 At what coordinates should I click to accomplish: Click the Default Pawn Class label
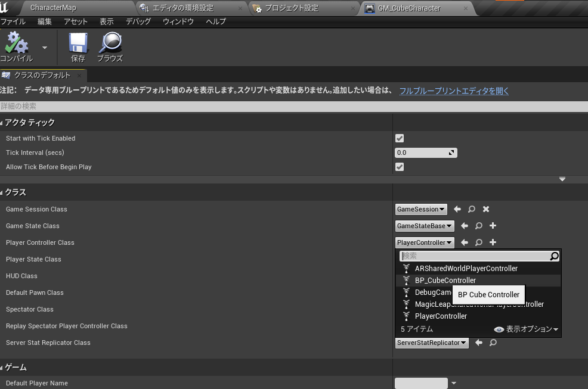(35, 292)
